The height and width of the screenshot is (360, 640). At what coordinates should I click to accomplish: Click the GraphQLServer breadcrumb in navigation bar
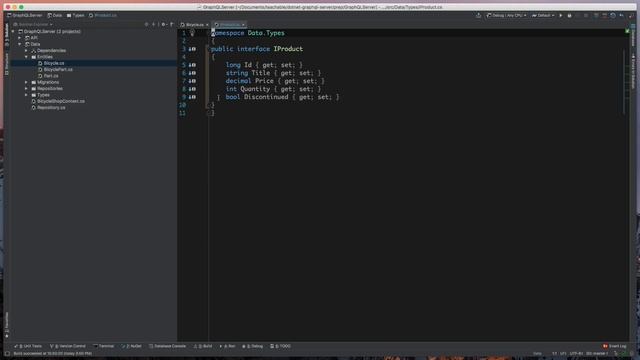[24, 16]
